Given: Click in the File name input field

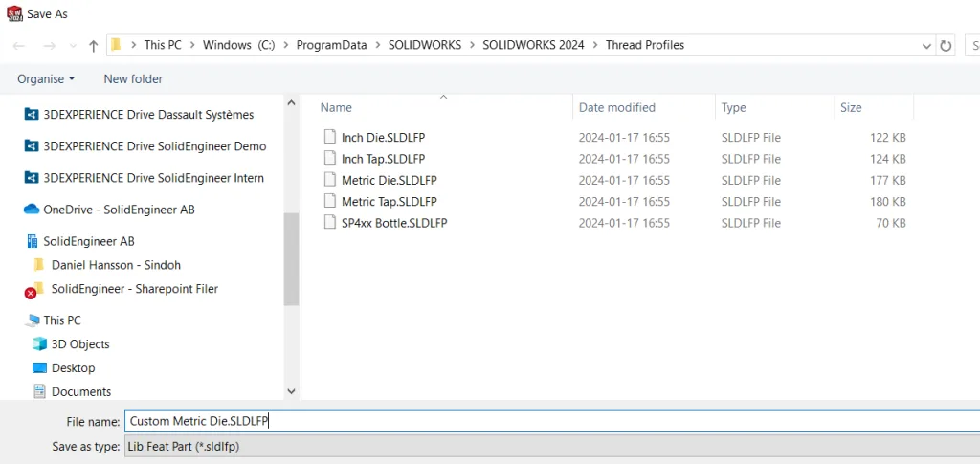Looking at the screenshot, I should point(552,422).
